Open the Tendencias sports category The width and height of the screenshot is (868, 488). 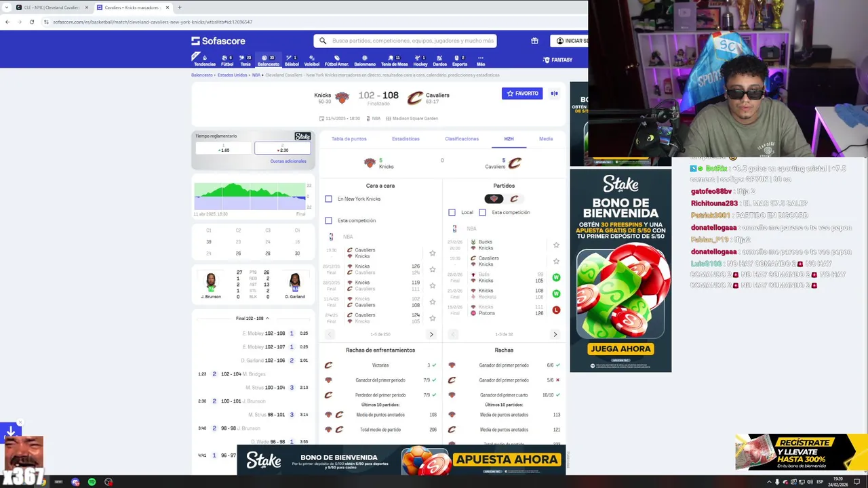204,60
